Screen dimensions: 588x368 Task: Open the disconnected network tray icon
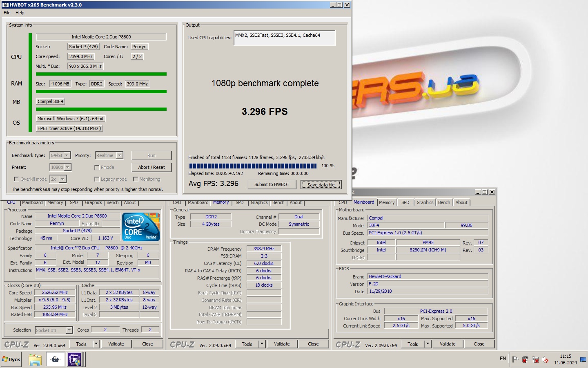coord(535,359)
